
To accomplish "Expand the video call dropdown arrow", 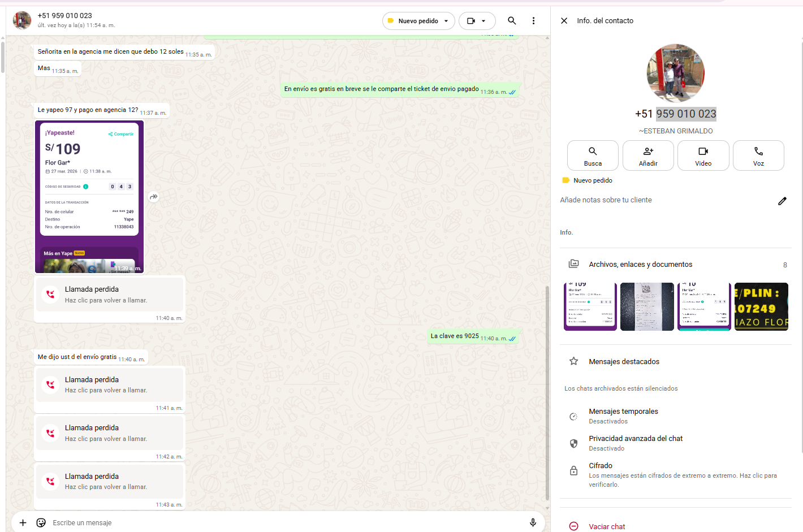I will pyautogui.click(x=483, y=21).
